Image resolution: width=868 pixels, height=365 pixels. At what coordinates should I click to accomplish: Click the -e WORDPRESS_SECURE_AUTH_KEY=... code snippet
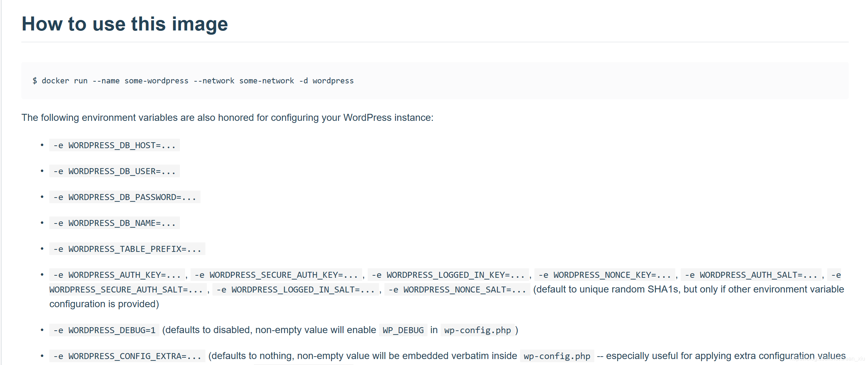coord(276,275)
